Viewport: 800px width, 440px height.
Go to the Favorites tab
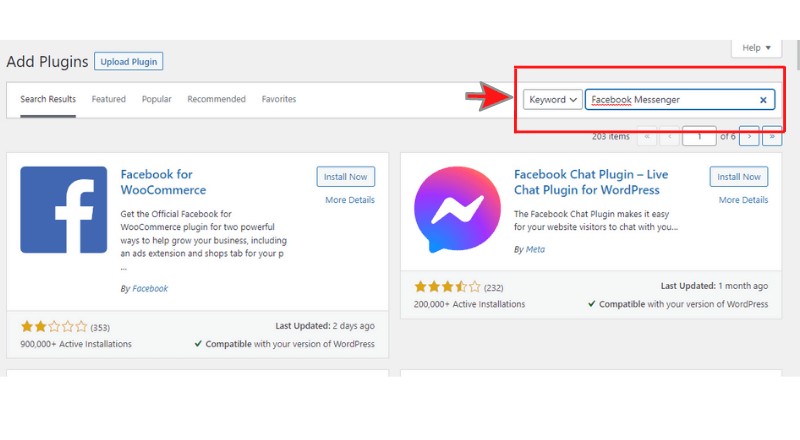[x=279, y=99]
